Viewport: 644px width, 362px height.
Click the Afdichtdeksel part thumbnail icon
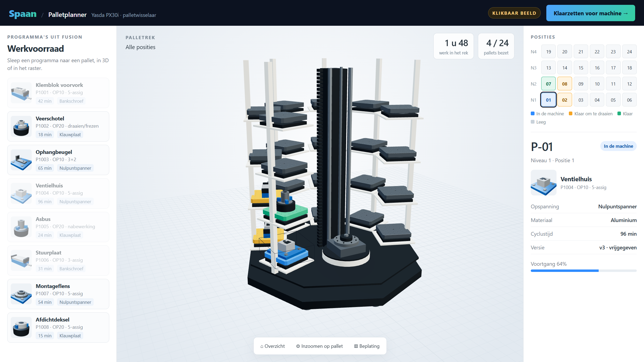coord(21,327)
